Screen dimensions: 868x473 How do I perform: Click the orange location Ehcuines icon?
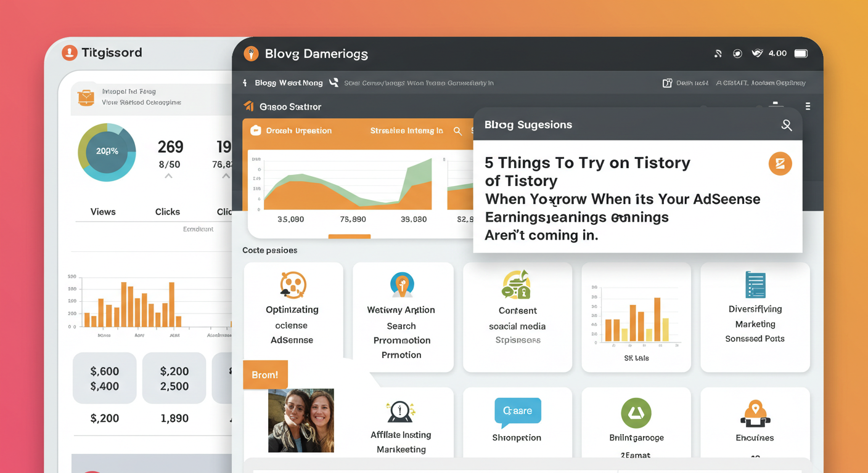(x=755, y=414)
